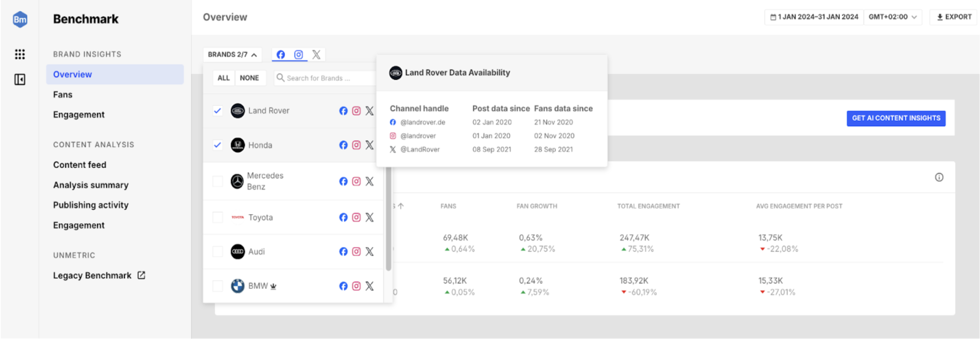Sort by the arrow column header

pyautogui.click(x=401, y=206)
